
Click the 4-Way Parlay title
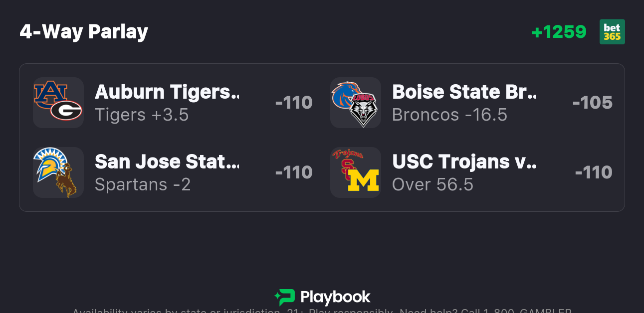click(84, 32)
